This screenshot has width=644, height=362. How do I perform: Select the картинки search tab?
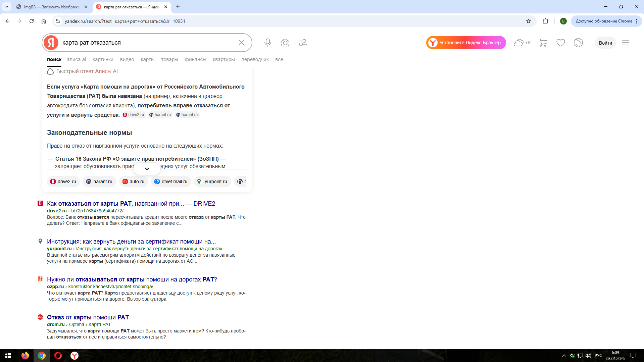103,59
